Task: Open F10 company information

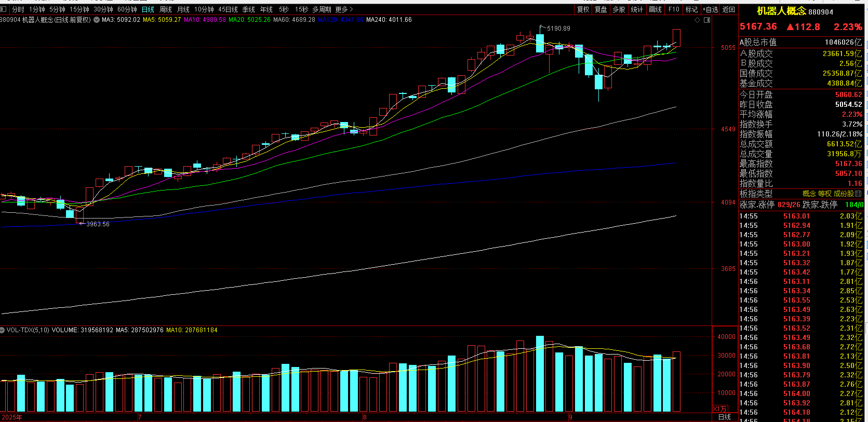Action: (x=674, y=9)
